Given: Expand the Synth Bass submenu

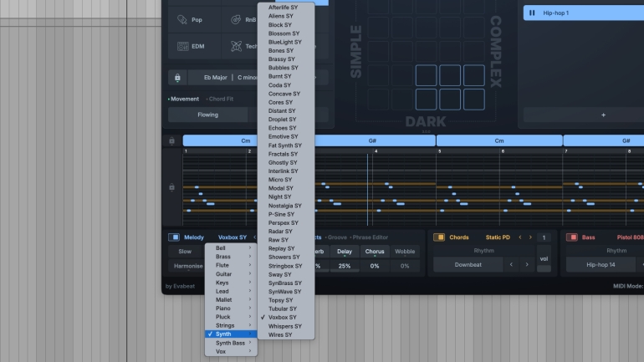Looking at the screenshot, I should pyautogui.click(x=230, y=343).
